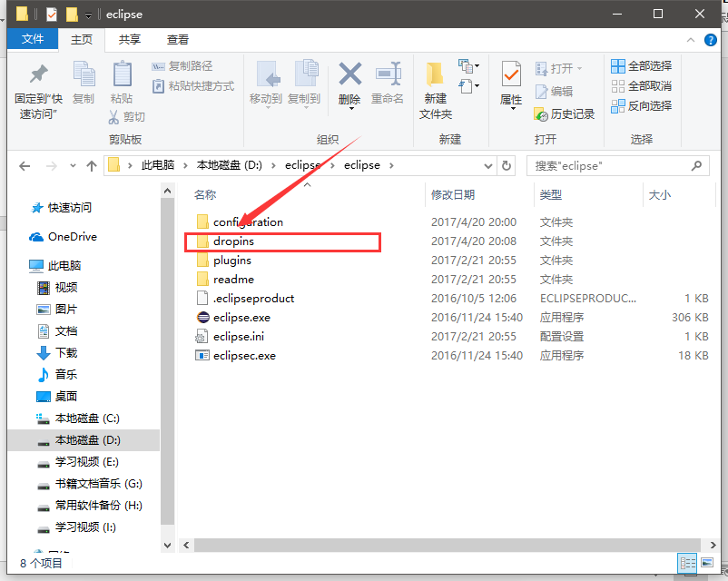Select the configuration folder
The width and height of the screenshot is (728, 581).
(x=240, y=222)
